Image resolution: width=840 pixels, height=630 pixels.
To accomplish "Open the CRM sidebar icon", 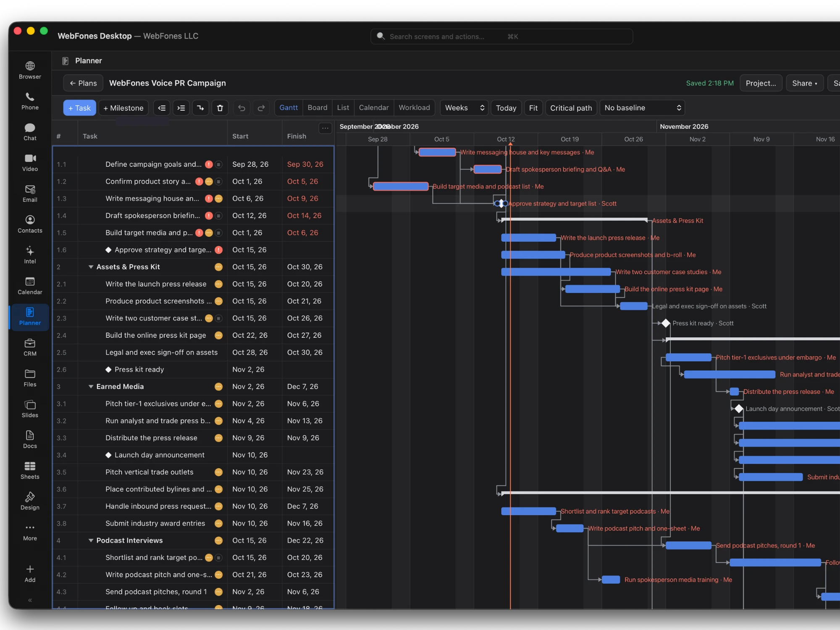I will click(30, 347).
